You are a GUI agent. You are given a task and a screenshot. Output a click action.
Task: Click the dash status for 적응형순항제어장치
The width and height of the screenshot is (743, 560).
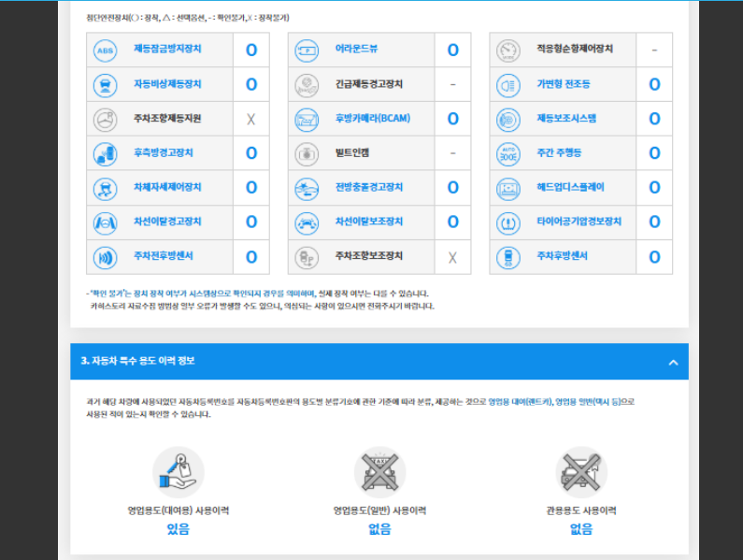[x=654, y=50]
